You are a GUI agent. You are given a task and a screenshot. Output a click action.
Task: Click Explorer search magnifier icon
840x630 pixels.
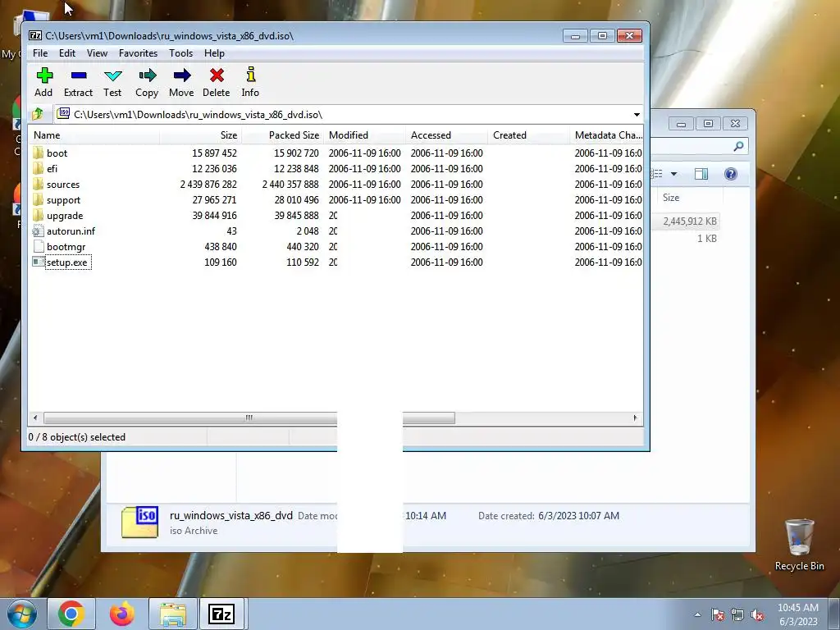point(739,146)
